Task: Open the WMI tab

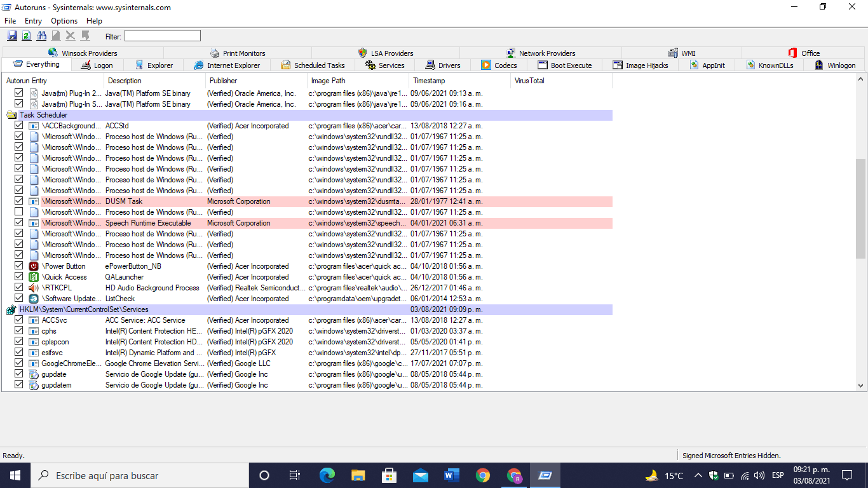Action: click(x=681, y=53)
